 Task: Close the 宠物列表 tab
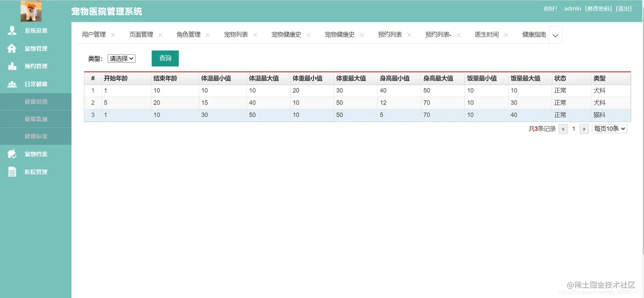pos(255,35)
